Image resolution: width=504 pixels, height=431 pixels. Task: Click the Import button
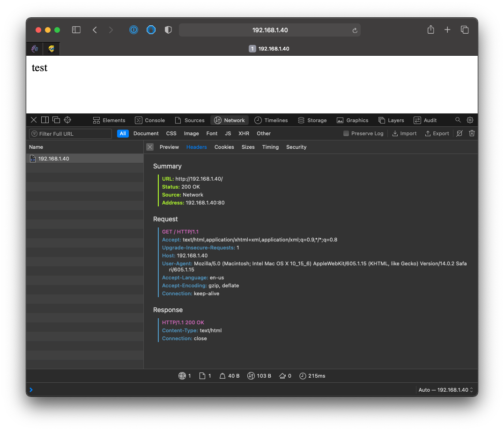[404, 133]
